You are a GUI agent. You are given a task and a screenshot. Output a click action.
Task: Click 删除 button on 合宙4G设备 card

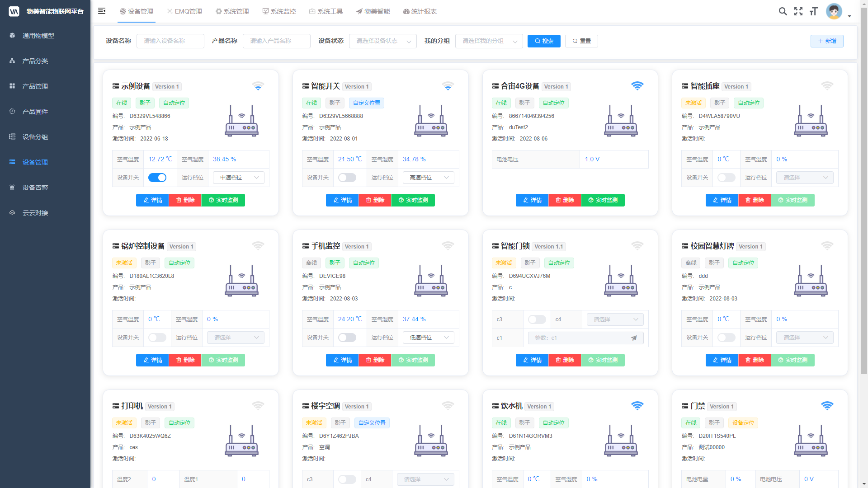[565, 200]
